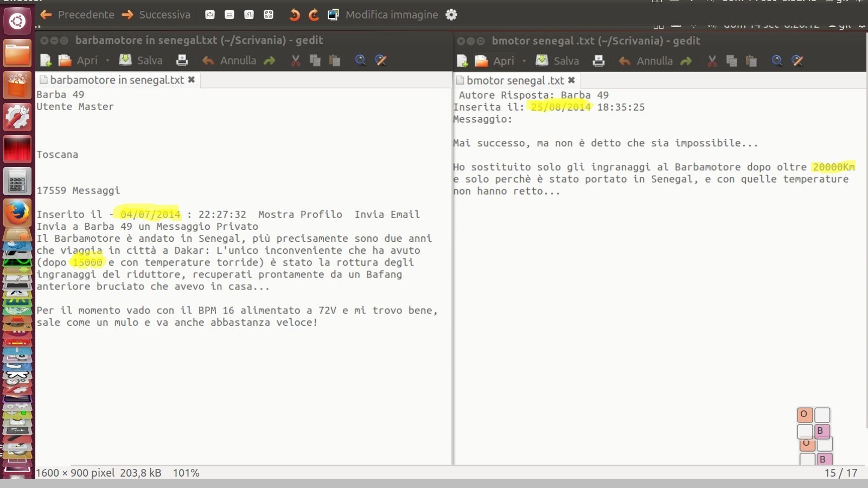The image size is (868, 488).
Task: Cut selection with scissors in barbamotore window
Action: point(296,60)
